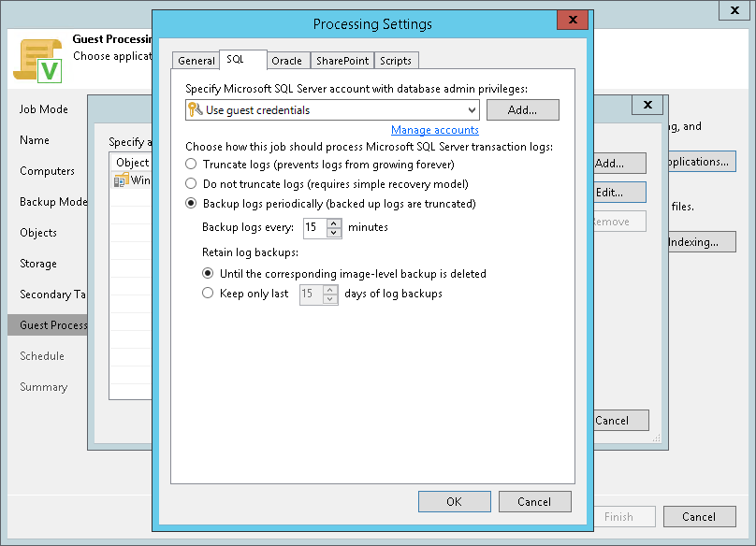Go to the Computers wizard step

tap(47, 171)
